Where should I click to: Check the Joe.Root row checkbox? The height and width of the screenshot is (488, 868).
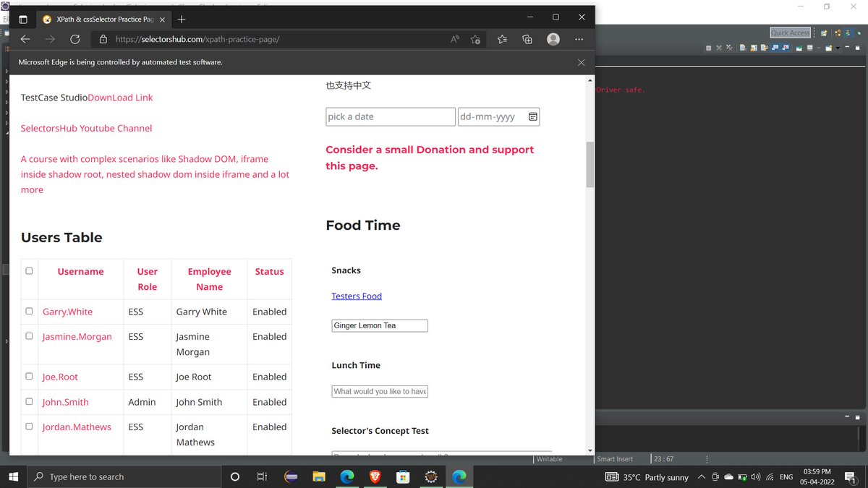[x=29, y=376]
